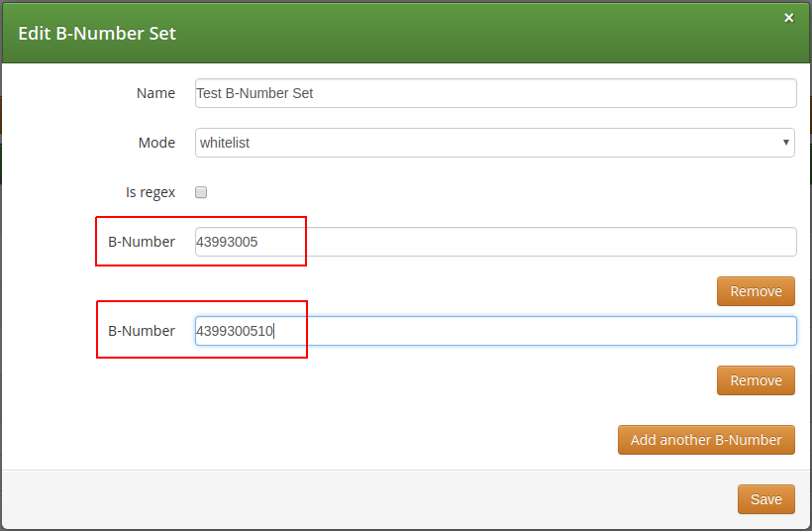Open the Mode whitelist combo box
The image size is (812, 531).
(x=495, y=143)
